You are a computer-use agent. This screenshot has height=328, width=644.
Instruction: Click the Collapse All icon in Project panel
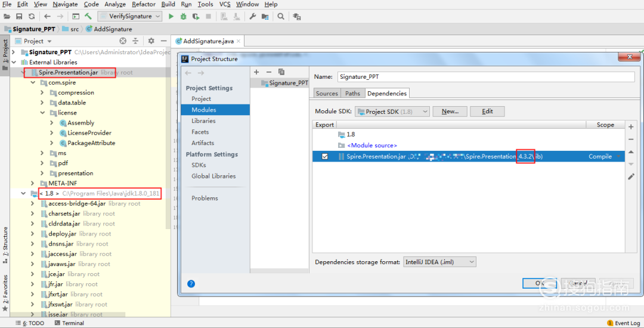tap(135, 41)
